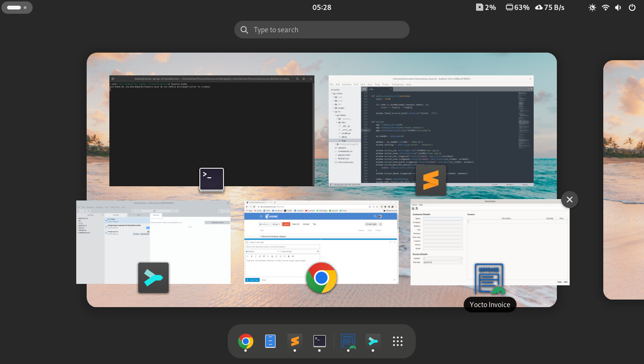
Task: Click the CPU usage indicator showing 2%
Action: pyautogui.click(x=486, y=8)
